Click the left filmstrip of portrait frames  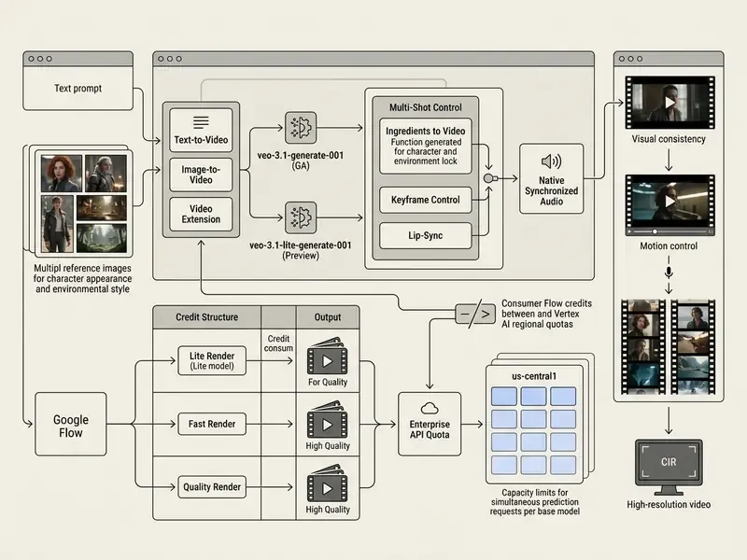click(x=643, y=347)
